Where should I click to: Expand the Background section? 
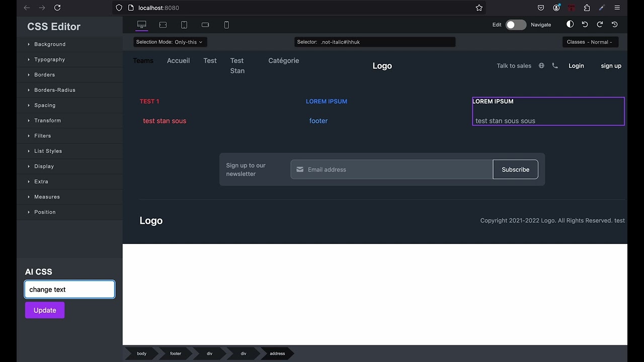pyautogui.click(x=69, y=44)
